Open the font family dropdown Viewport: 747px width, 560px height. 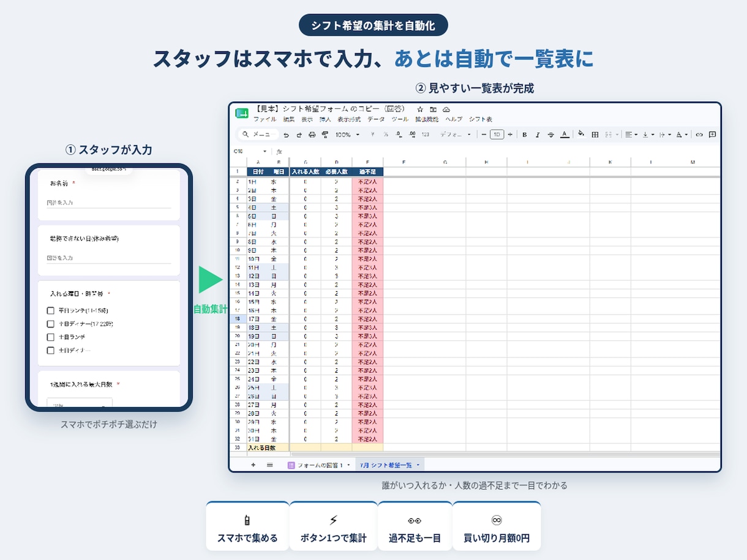[x=456, y=135]
